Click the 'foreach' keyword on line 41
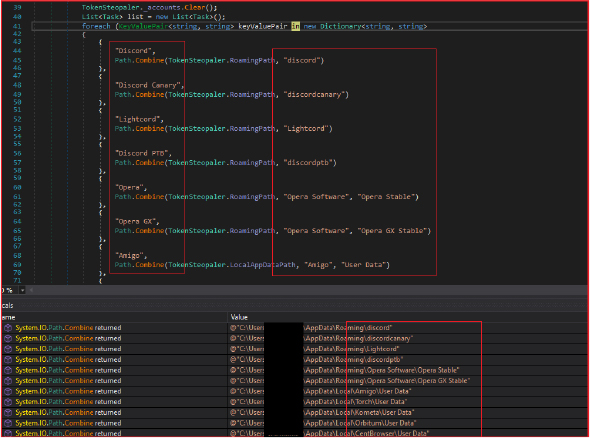This screenshot has width=590, height=438. pyautogui.click(x=96, y=26)
